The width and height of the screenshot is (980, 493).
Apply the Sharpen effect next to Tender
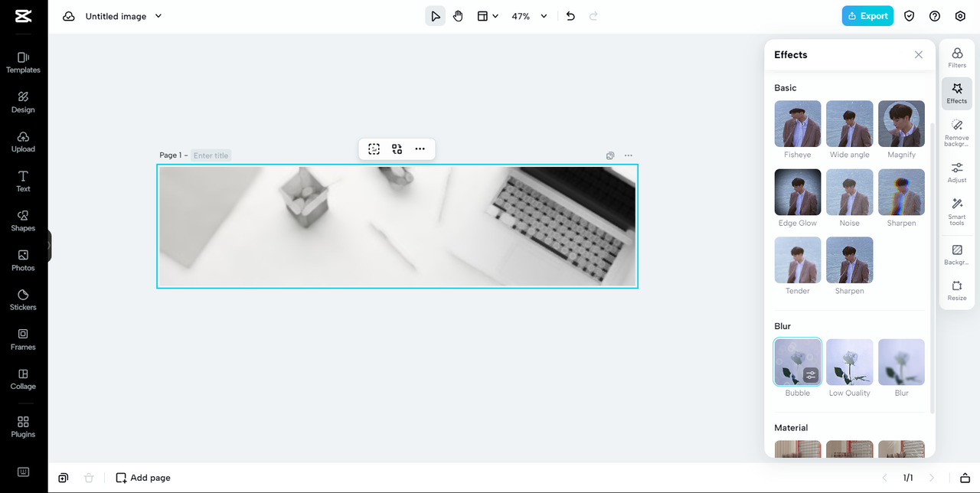coord(850,260)
